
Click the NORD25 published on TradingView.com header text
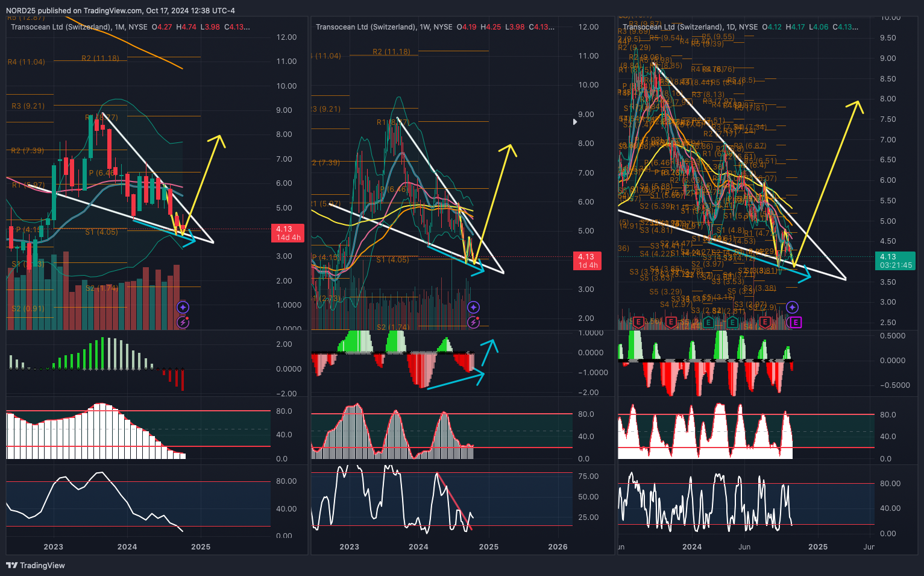pos(121,11)
